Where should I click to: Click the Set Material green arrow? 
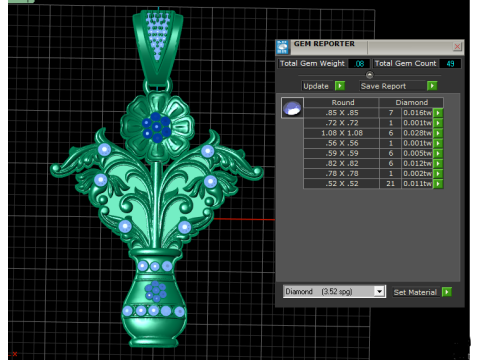pyautogui.click(x=447, y=292)
